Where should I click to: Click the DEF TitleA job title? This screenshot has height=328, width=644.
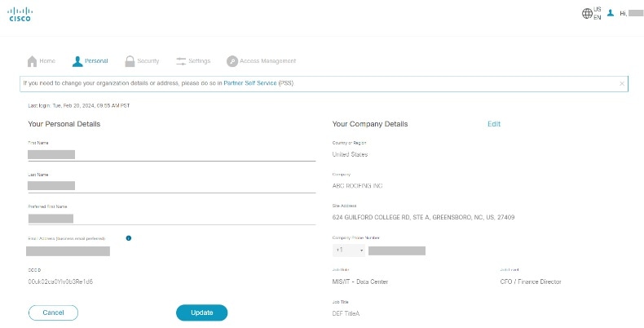click(x=346, y=313)
